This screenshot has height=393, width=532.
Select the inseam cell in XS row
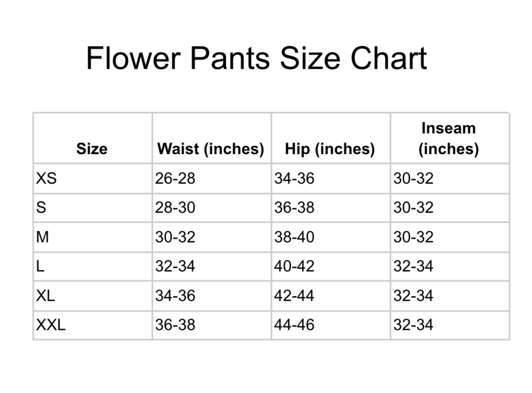tap(413, 179)
